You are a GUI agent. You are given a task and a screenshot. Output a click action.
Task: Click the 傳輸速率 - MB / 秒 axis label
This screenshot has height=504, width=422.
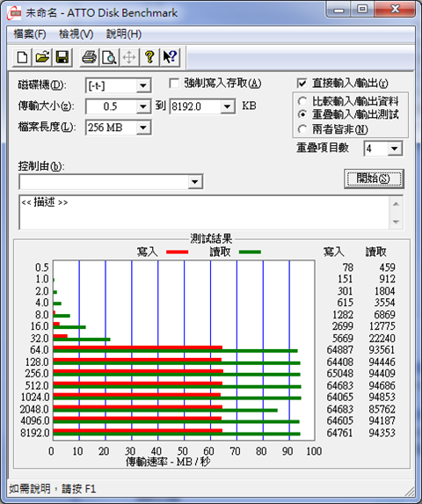[168, 462]
